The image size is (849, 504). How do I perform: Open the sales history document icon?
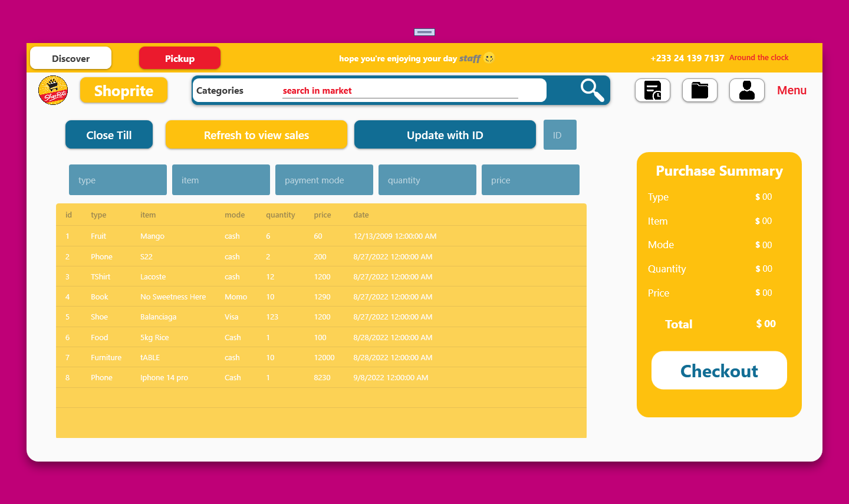(x=652, y=90)
